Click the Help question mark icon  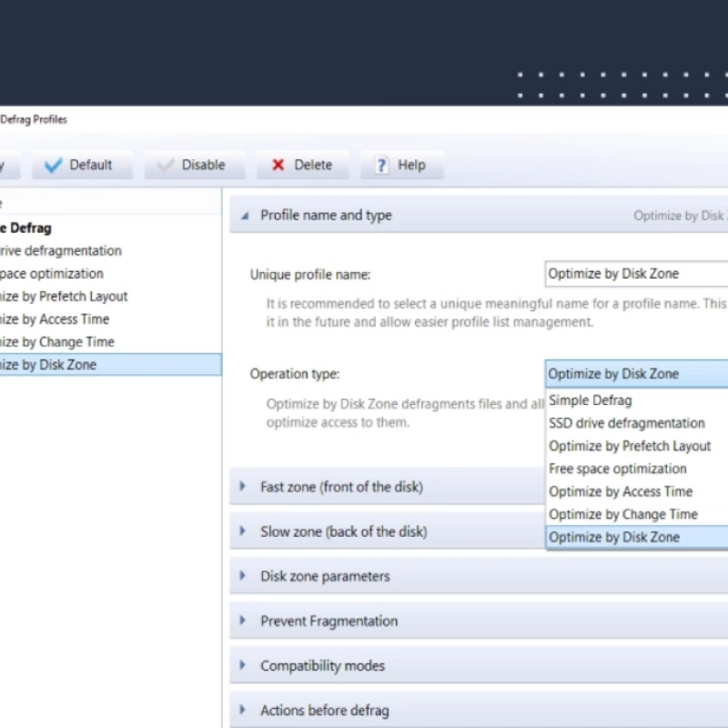click(381, 165)
